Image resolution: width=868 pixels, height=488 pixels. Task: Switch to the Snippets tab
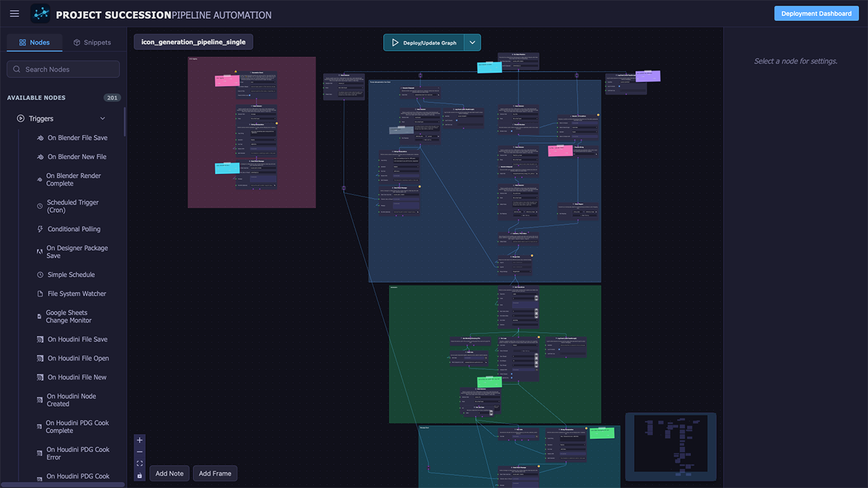[92, 42]
